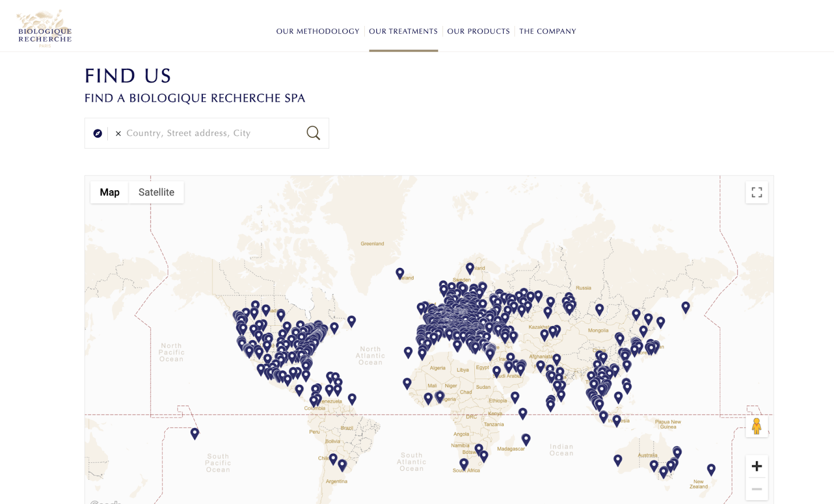Zoom in the map with plus

(757, 466)
